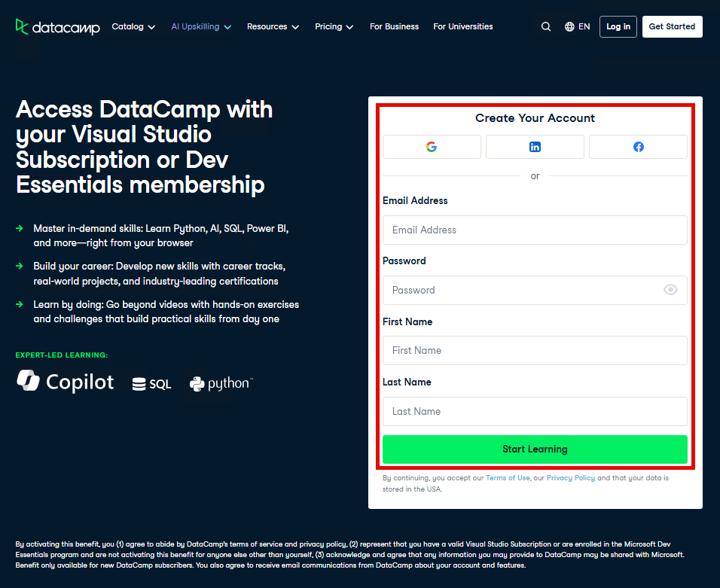Expand the Resources dropdown menu

coord(273,26)
